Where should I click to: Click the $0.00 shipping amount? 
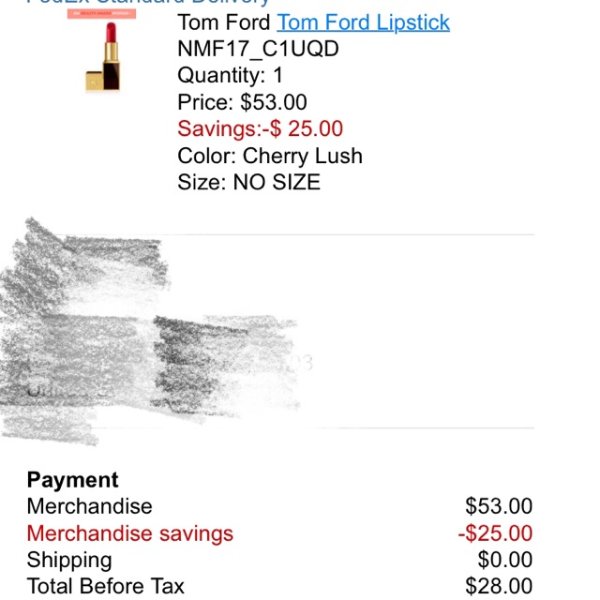click(505, 560)
